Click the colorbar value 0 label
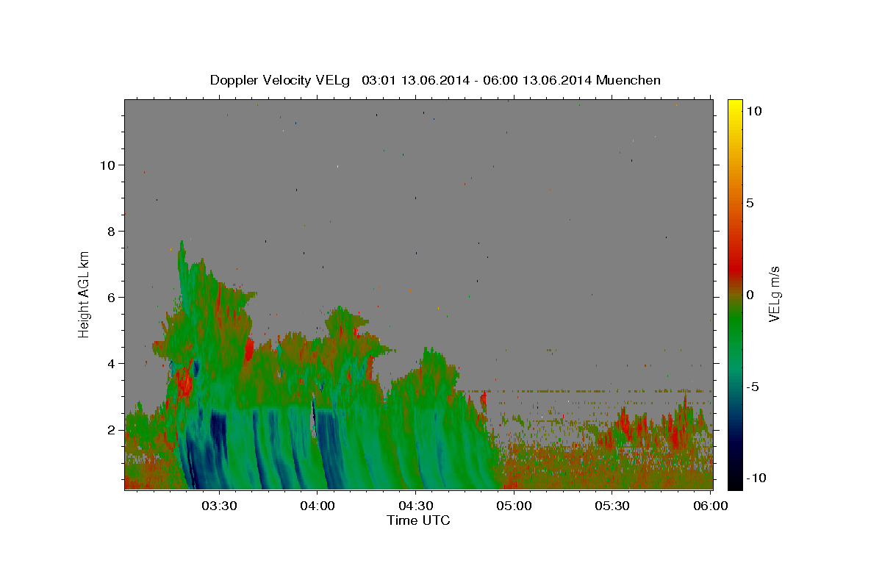Viewport: 882px width, 588px height. coord(750,295)
